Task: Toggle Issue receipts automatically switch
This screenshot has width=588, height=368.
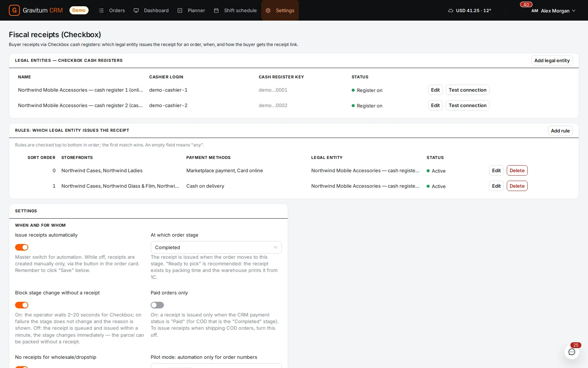Action: (22, 247)
